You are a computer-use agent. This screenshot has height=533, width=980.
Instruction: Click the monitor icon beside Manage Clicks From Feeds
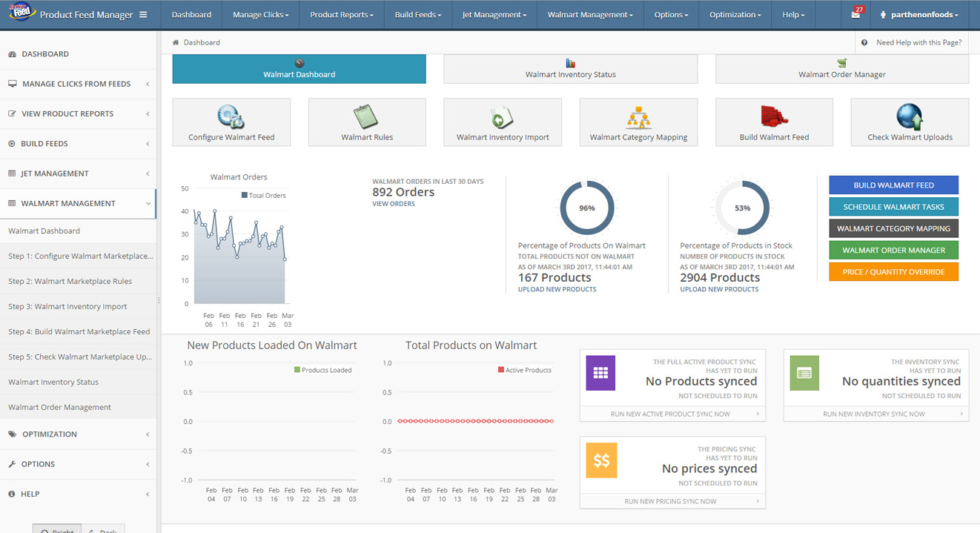[x=13, y=84]
